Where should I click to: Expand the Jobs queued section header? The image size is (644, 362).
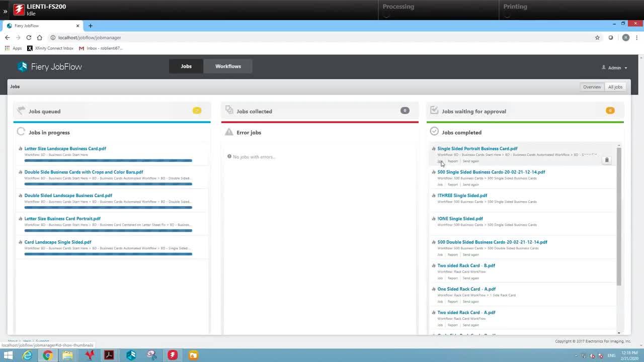click(x=44, y=112)
